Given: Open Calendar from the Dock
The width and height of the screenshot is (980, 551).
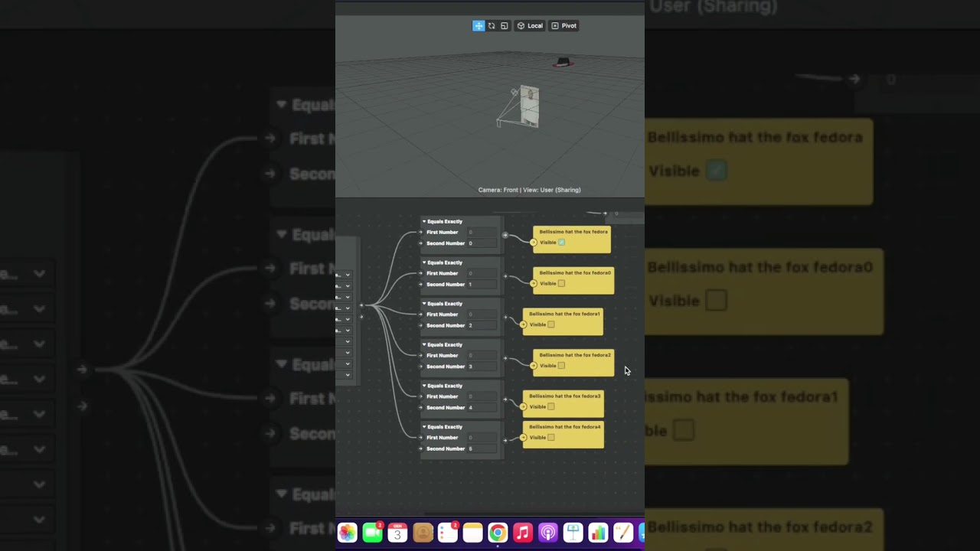Looking at the screenshot, I should [397, 533].
